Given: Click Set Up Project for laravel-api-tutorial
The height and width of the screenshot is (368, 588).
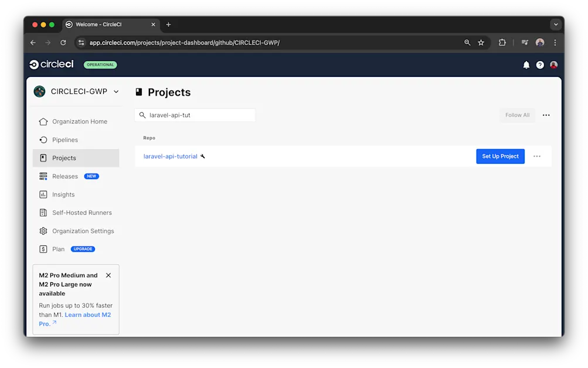Looking at the screenshot, I should point(499,156).
